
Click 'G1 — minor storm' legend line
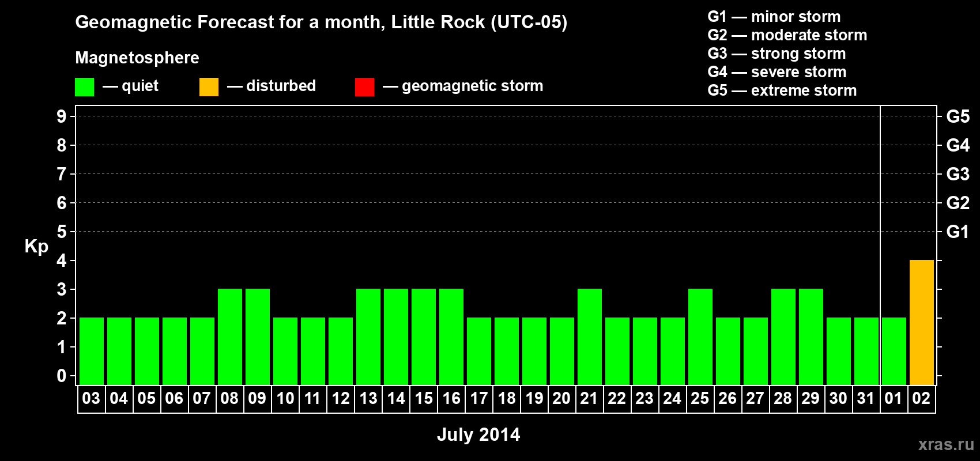(774, 17)
